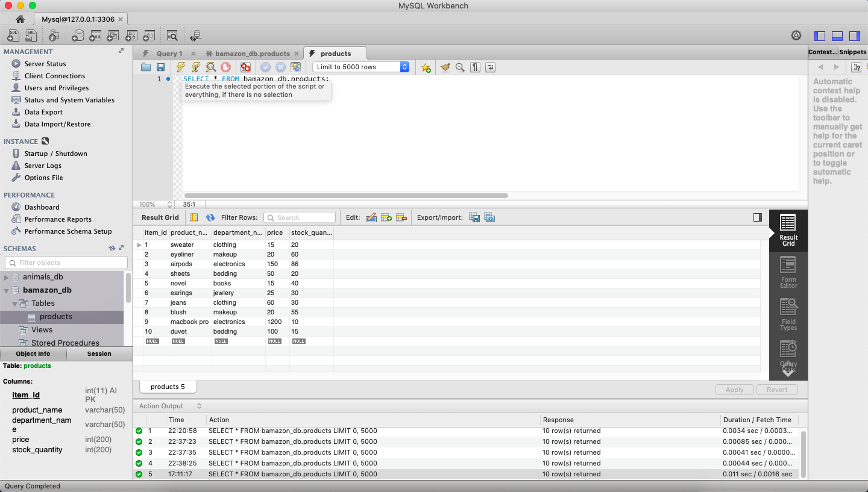Run Explain on the current statement icon
The image size is (868, 492).
pyautogui.click(x=210, y=67)
